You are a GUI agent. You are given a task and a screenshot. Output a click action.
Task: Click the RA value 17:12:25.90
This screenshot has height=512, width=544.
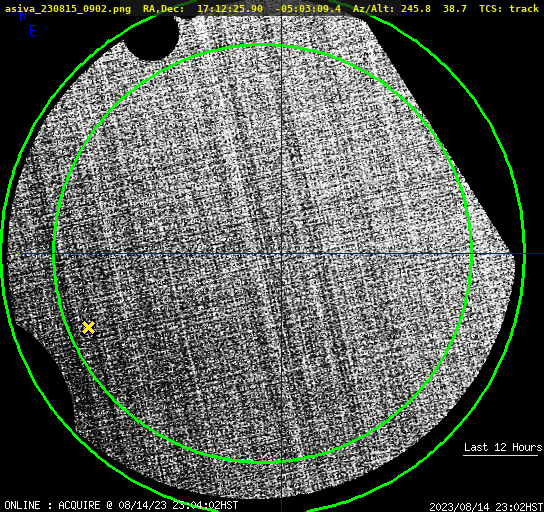(x=230, y=8)
